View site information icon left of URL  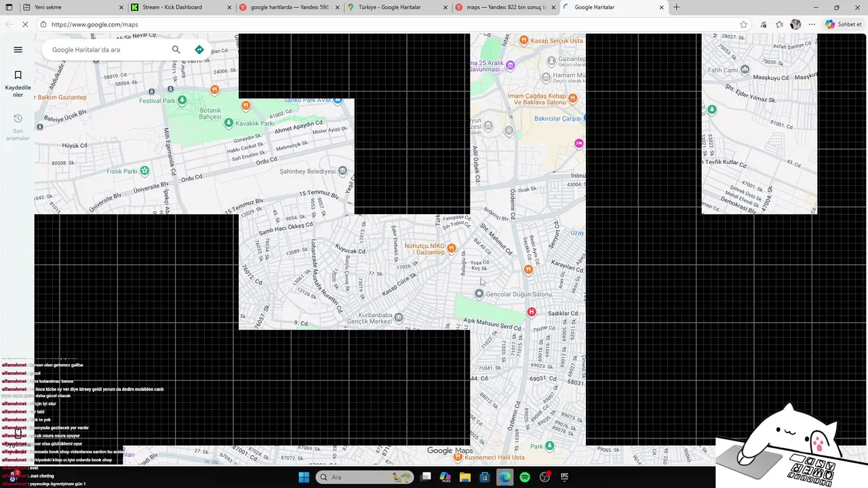click(43, 24)
